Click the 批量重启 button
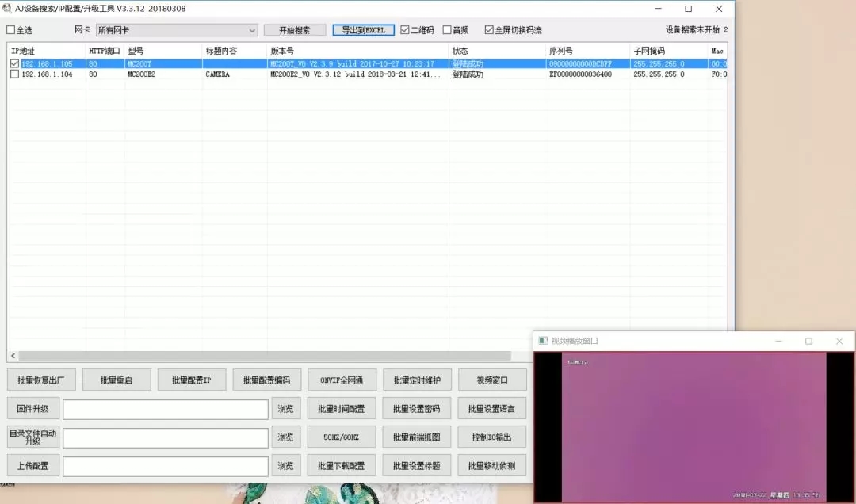This screenshot has width=856, height=504. click(x=117, y=380)
